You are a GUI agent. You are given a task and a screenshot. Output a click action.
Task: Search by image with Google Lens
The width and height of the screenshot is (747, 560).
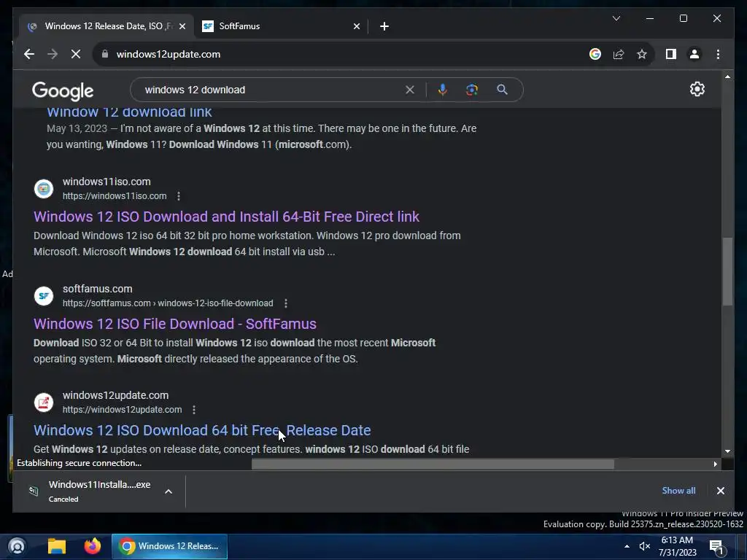tap(472, 90)
